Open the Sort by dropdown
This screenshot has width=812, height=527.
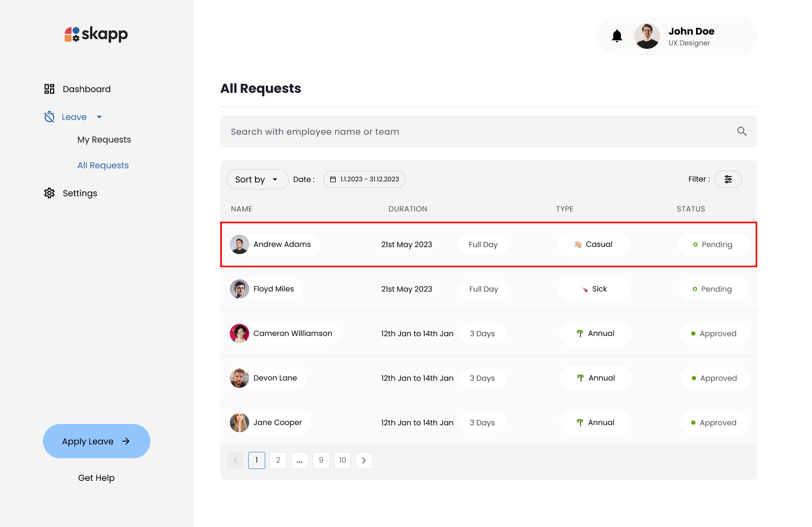point(257,179)
